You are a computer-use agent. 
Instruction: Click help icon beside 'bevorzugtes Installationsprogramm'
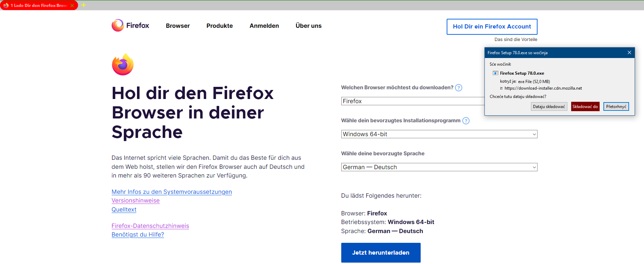click(466, 121)
